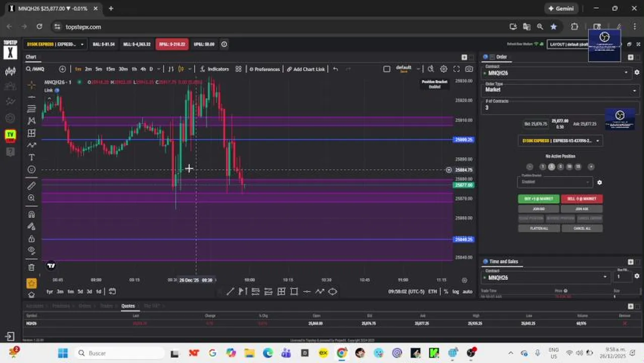The image size is (644, 363).
Task: Add a compare symbol with plus icon
Action: (x=62, y=69)
